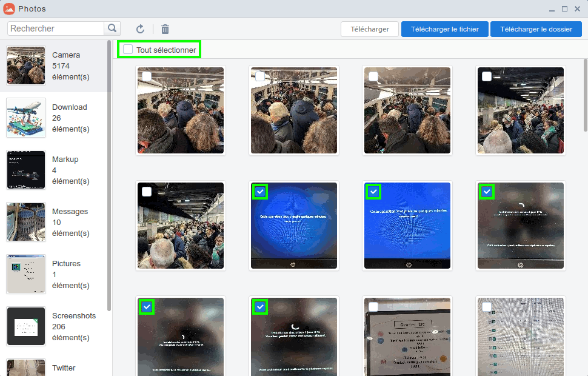Click the Télécharger le dossier button

536,29
